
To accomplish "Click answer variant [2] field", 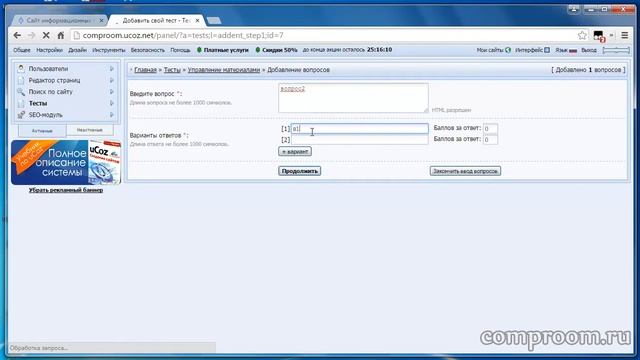I will point(360,140).
